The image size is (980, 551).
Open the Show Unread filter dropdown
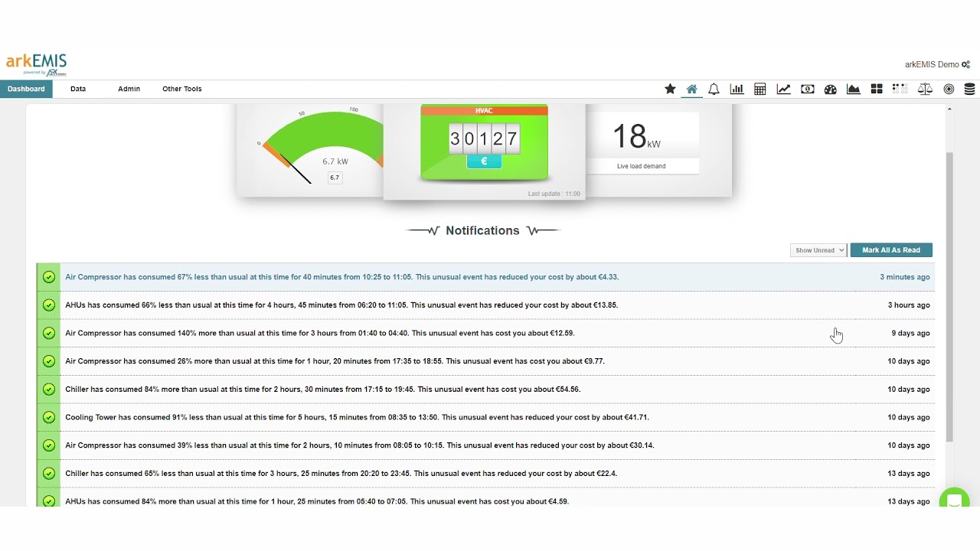[818, 250]
